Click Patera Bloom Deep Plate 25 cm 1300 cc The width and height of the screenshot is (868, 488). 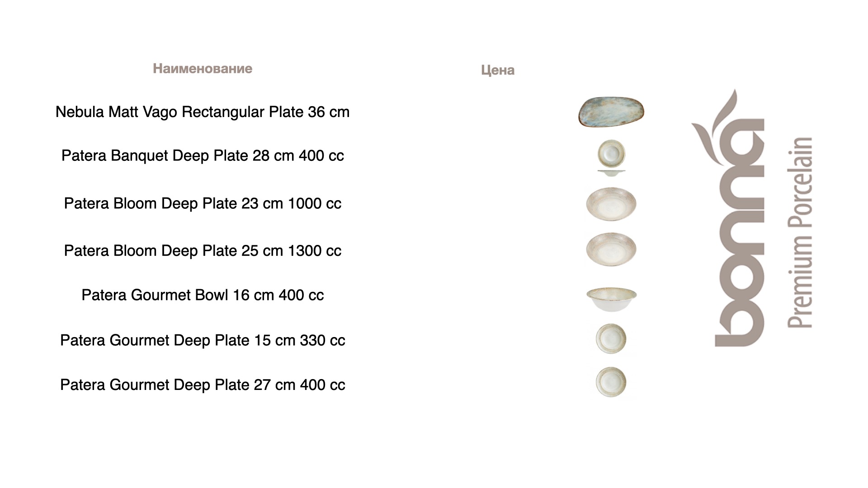[x=202, y=251]
